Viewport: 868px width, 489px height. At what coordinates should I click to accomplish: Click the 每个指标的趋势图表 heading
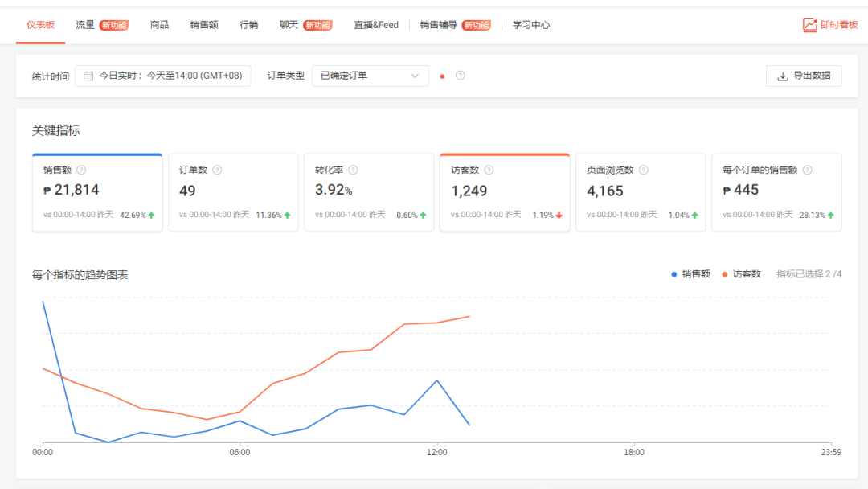[x=80, y=275]
